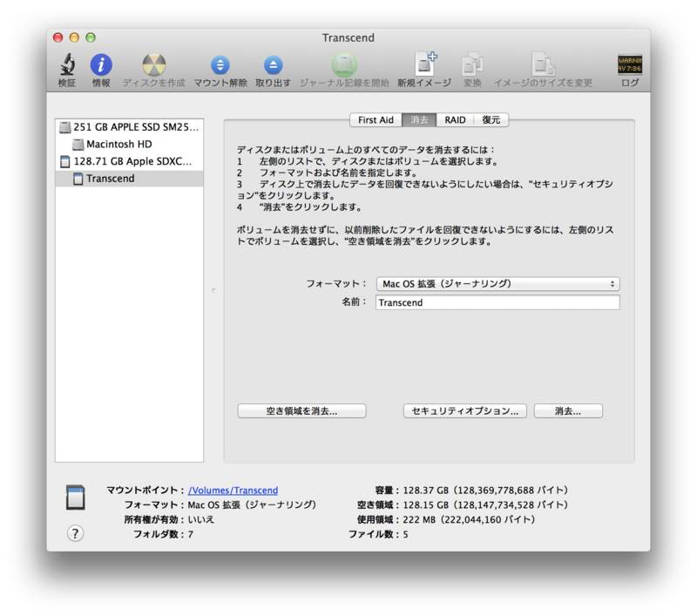697x616 pixels.
Task: Click the 名前 name input field
Action: click(x=496, y=303)
